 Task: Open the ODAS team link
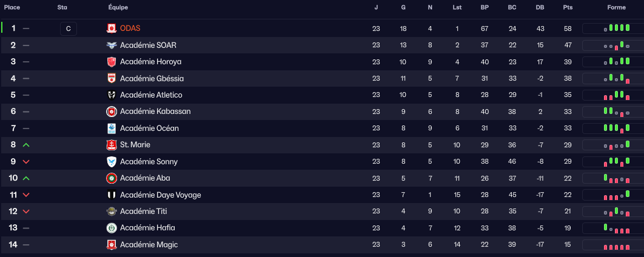[x=130, y=28]
